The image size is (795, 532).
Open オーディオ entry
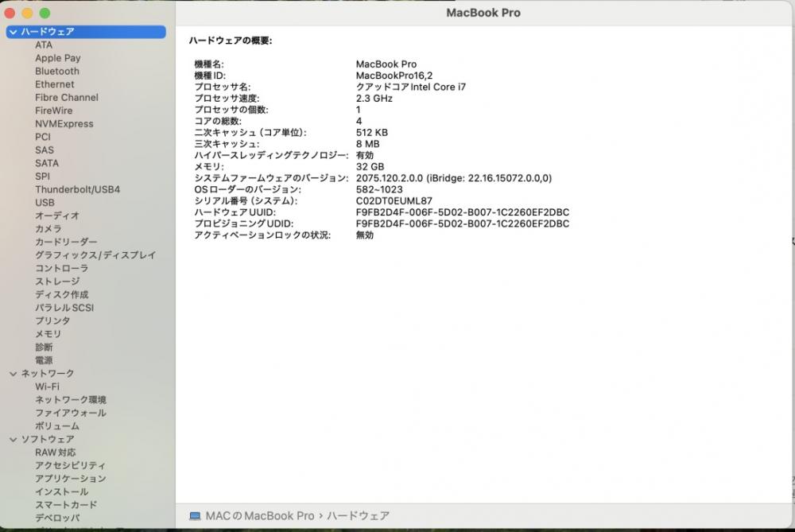tap(57, 216)
